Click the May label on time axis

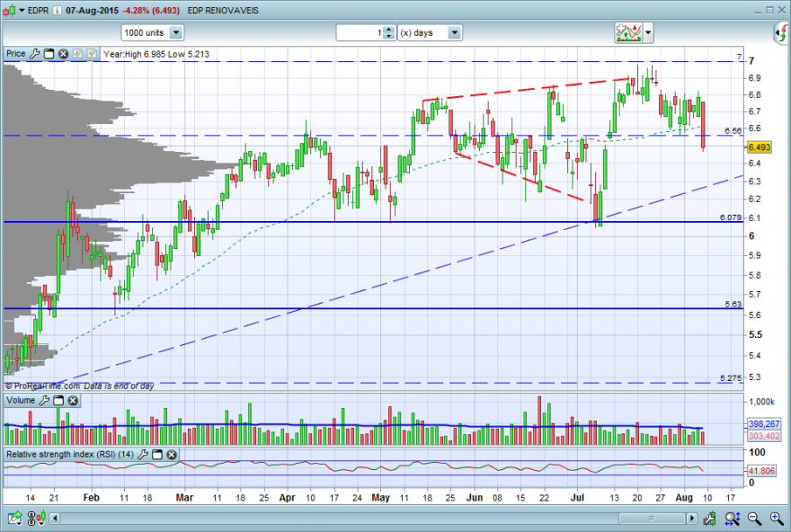381,498
